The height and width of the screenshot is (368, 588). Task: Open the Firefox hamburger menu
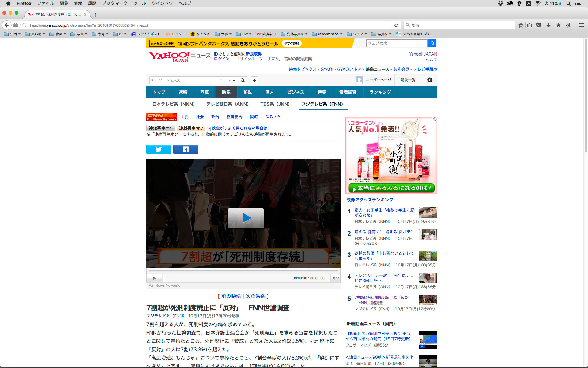[581, 25]
